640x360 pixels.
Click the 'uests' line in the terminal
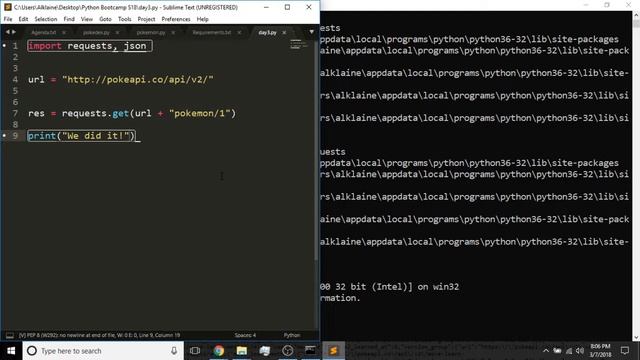pyautogui.click(x=333, y=151)
